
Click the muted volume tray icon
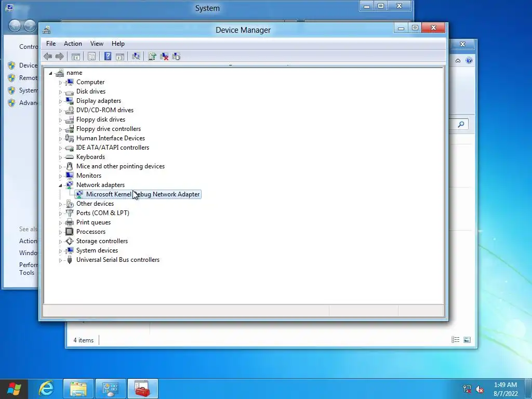(480, 389)
